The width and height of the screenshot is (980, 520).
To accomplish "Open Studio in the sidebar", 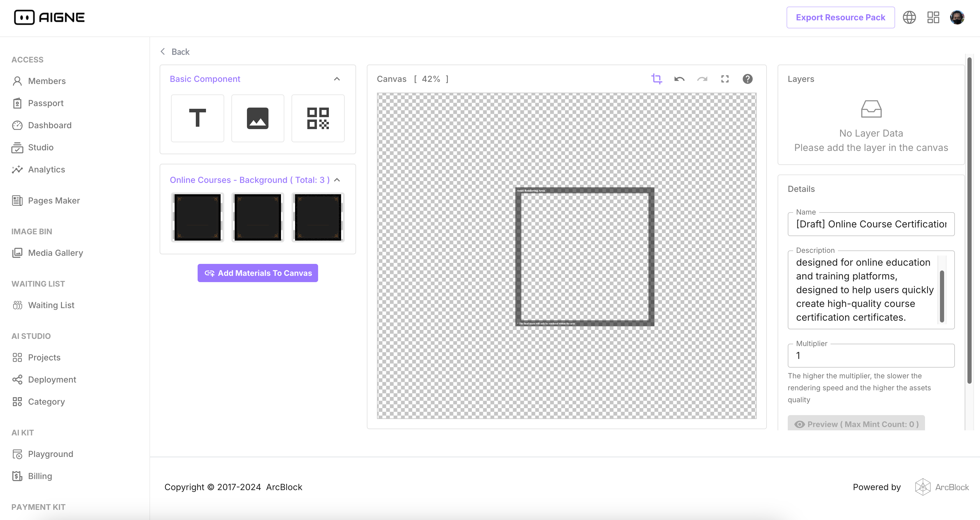I will [x=40, y=147].
